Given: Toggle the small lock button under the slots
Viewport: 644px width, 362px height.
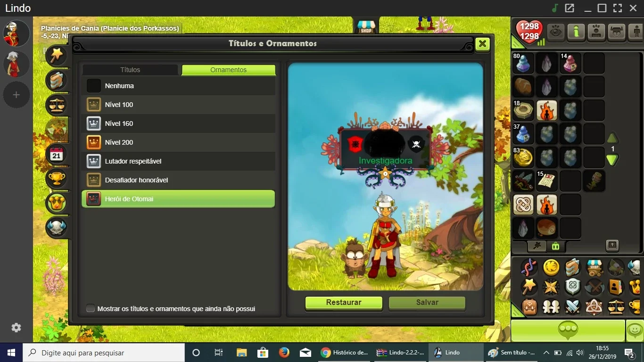Looking at the screenshot, I should click(612, 245).
